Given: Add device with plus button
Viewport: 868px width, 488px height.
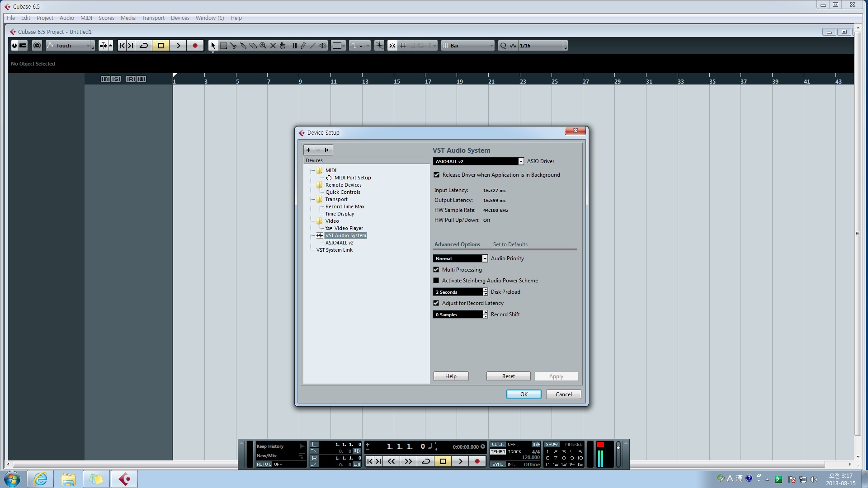Looking at the screenshot, I should click(308, 150).
